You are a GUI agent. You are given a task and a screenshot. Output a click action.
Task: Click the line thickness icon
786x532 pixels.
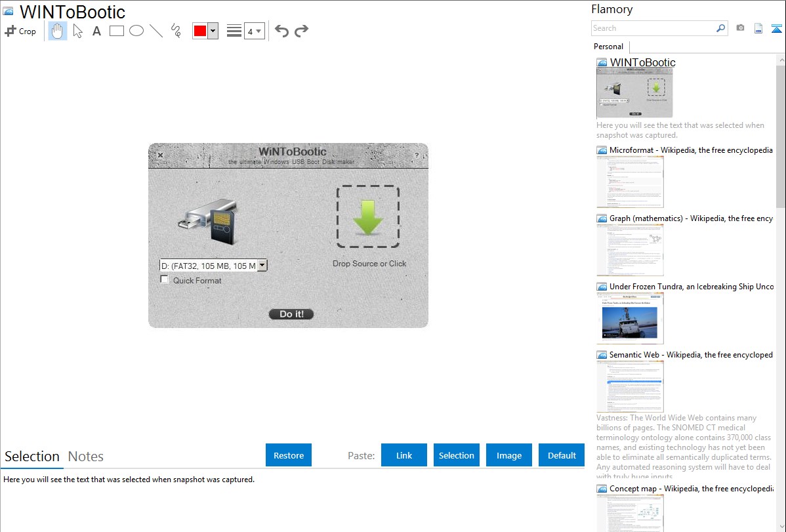(234, 31)
